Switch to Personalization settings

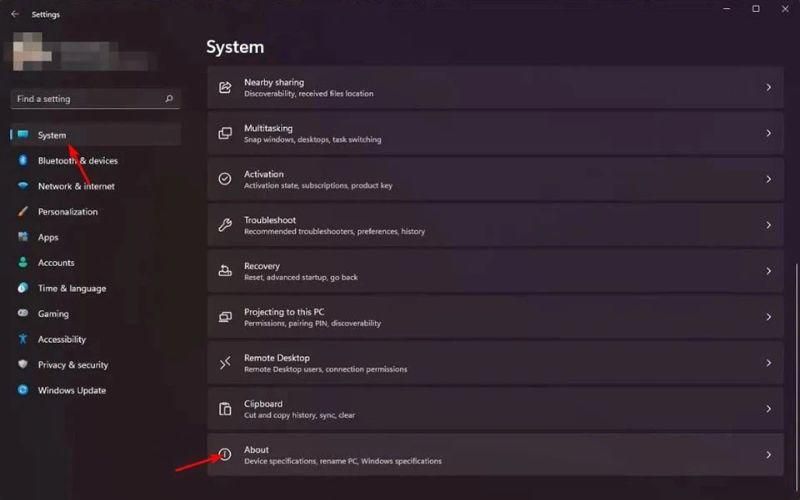coord(95,211)
